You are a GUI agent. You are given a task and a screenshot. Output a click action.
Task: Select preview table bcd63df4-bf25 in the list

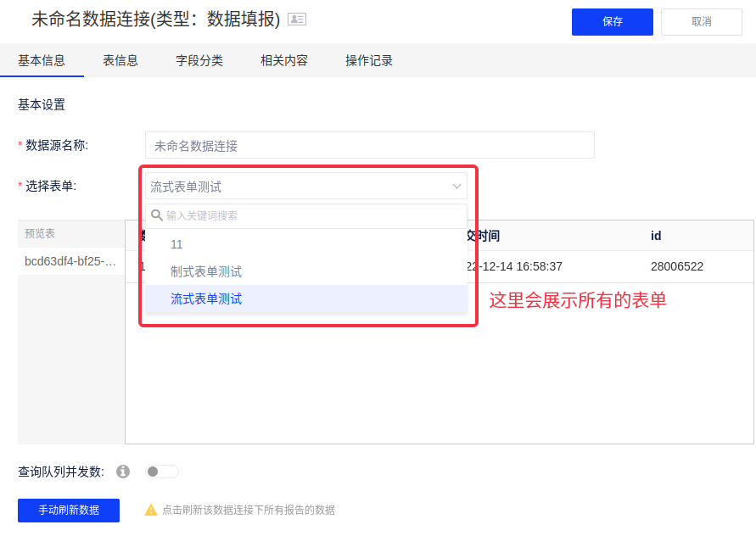click(x=70, y=261)
